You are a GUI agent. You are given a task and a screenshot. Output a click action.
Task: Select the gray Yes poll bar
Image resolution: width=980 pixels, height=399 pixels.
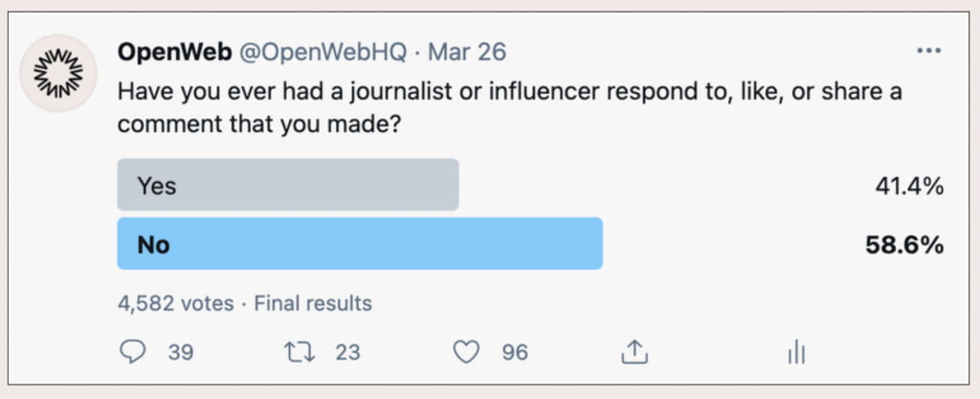(x=287, y=185)
